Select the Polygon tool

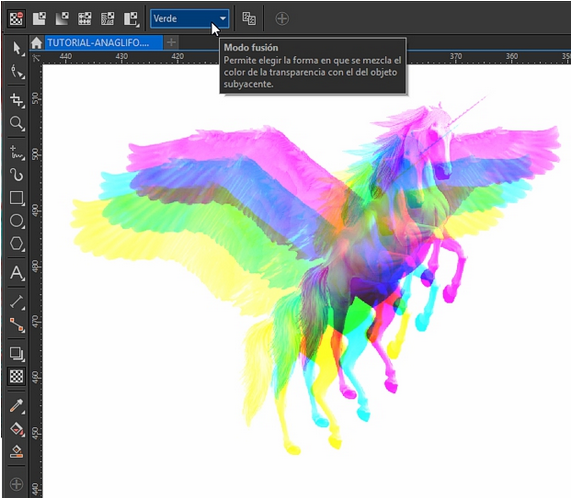coord(17,243)
